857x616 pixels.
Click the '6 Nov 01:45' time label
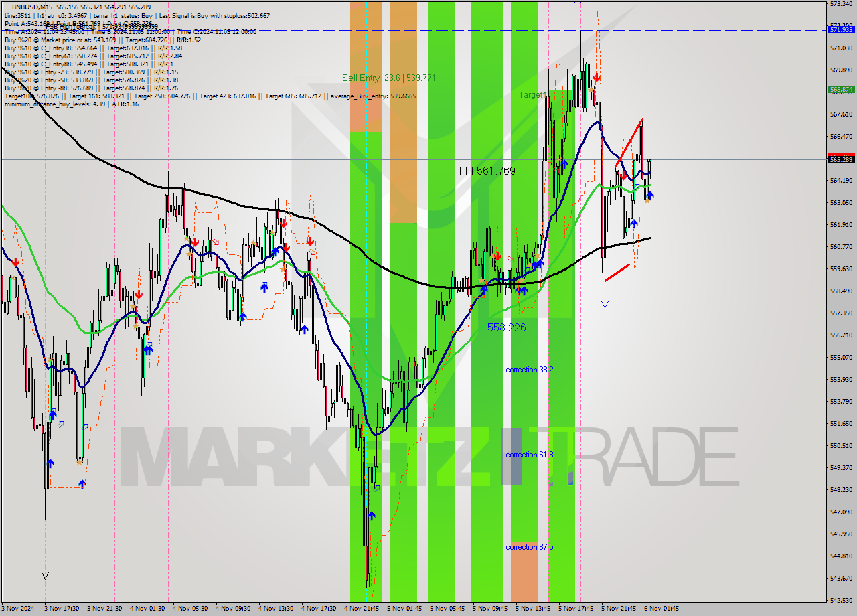coord(661,609)
